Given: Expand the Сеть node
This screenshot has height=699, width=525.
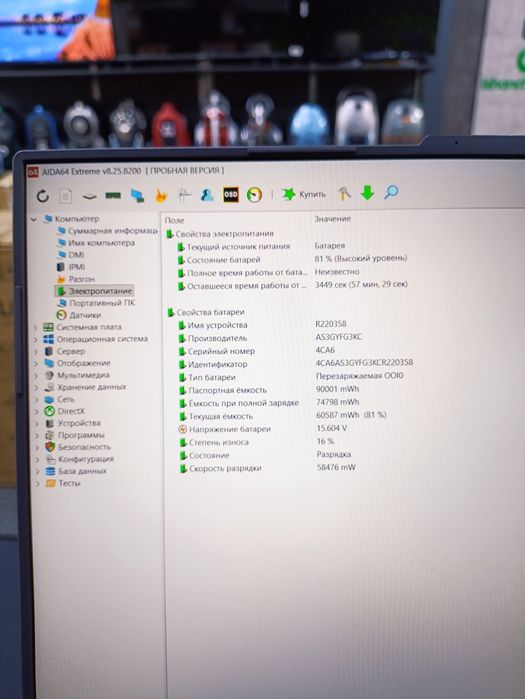Looking at the screenshot, I should click(x=37, y=400).
